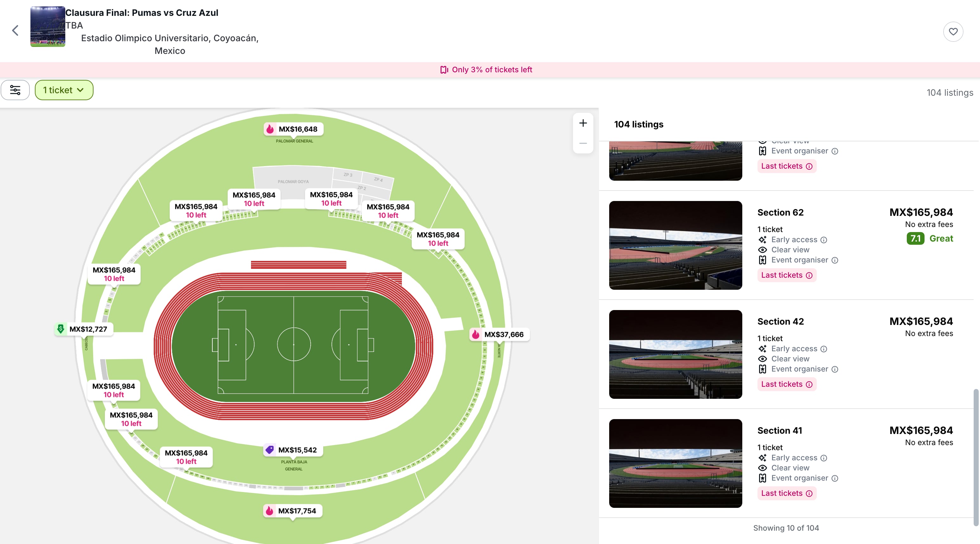
Task: Click the Event organiser ticket icon in Section 42
Action: [762, 369]
